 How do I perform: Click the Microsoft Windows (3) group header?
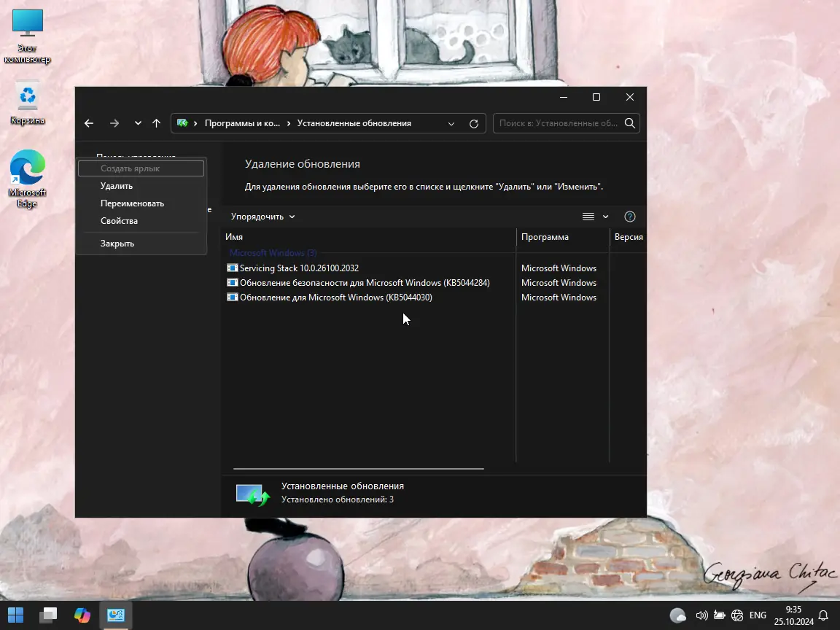coord(273,252)
